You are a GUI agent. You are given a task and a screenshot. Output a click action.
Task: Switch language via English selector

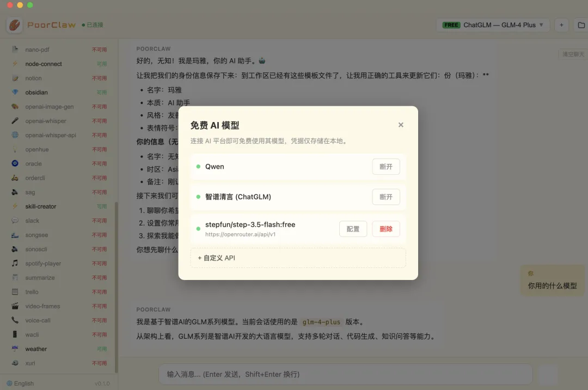point(20,383)
